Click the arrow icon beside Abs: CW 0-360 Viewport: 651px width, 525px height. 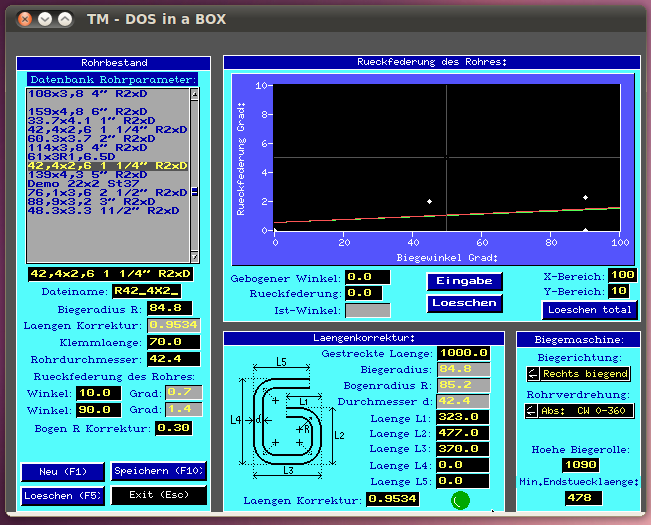click(533, 410)
